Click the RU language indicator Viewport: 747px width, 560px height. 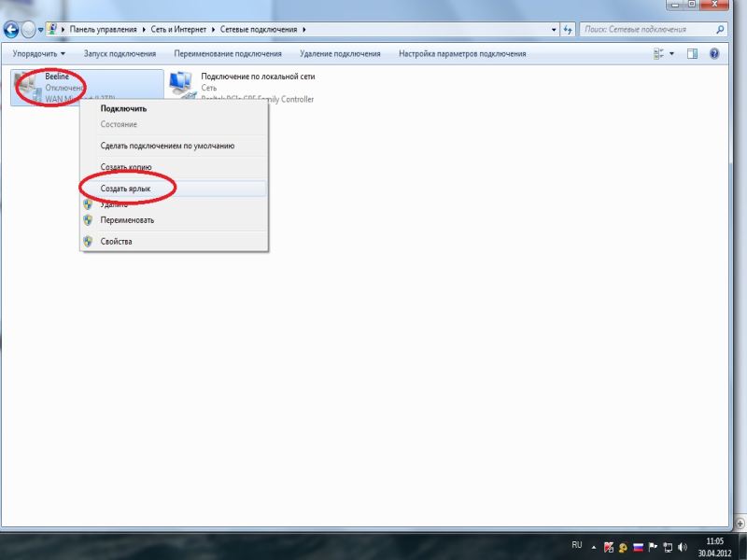click(x=576, y=545)
